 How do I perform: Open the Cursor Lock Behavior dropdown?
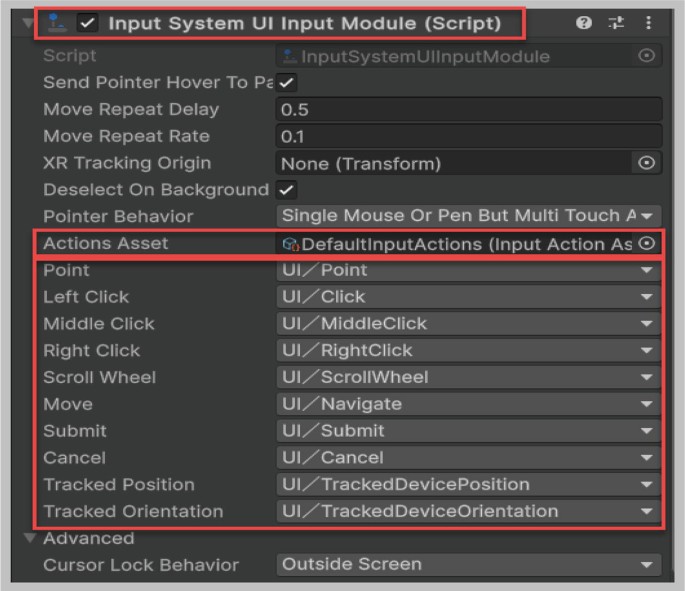click(469, 564)
